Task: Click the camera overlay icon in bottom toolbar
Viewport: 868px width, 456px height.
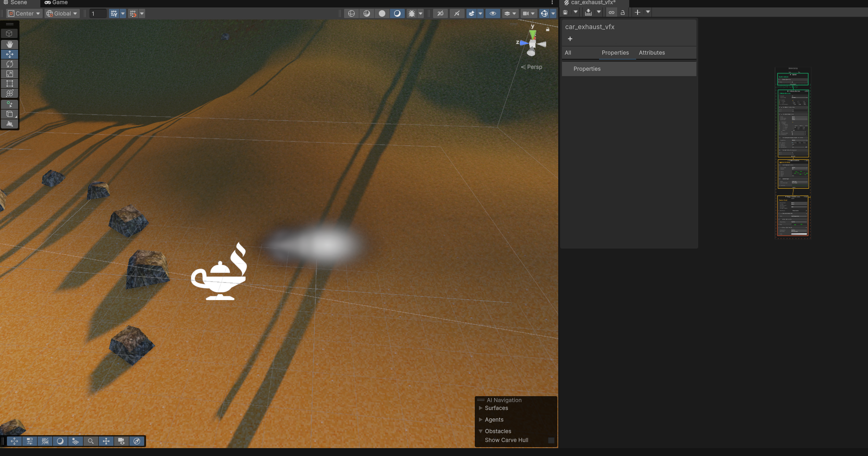Action: coord(121,441)
